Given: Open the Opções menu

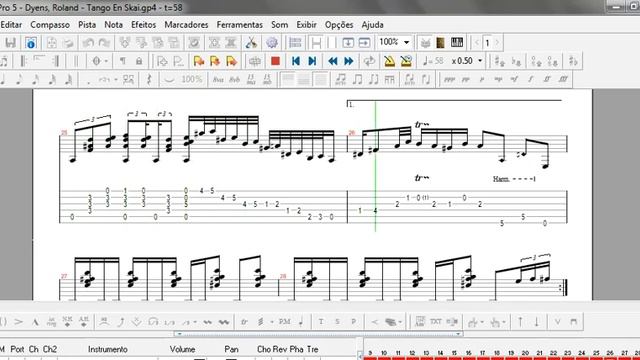Looking at the screenshot, I should [339, 25].
